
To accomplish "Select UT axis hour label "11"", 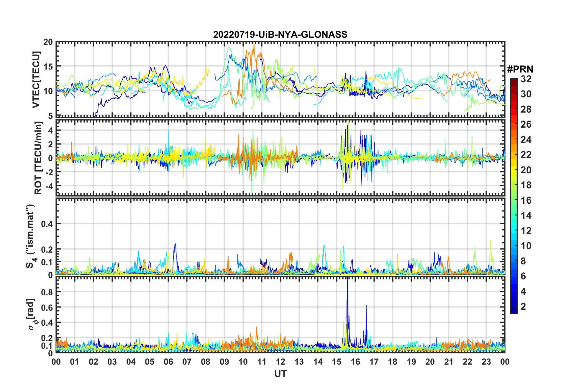I will pyautogui.click(x=262, y=362).
